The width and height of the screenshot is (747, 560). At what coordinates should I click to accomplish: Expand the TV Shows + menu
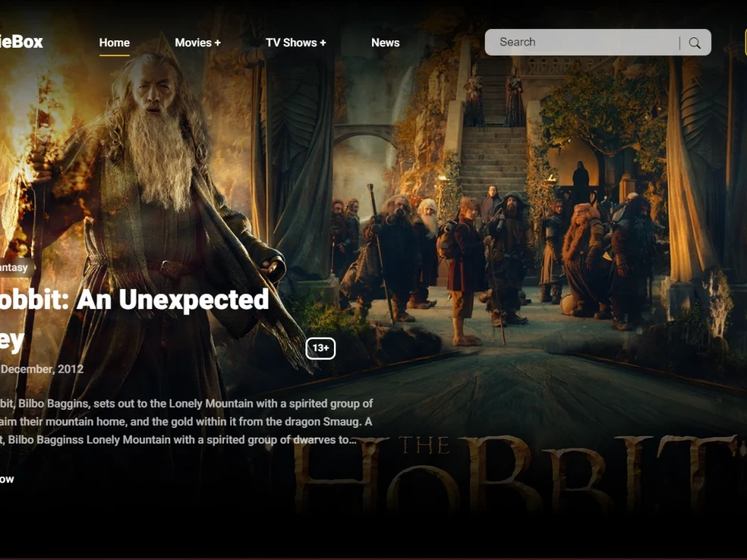[x=296, y=43]
